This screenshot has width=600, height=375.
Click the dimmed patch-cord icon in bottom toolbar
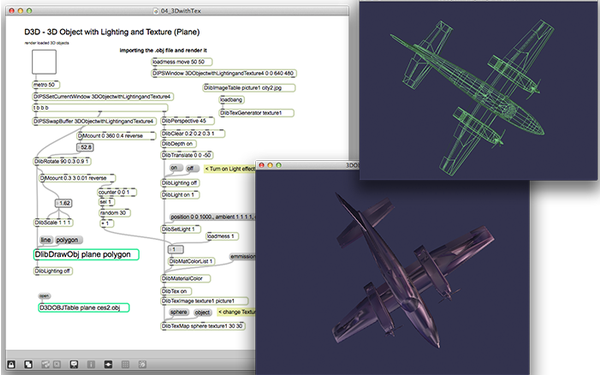[46, 364]
